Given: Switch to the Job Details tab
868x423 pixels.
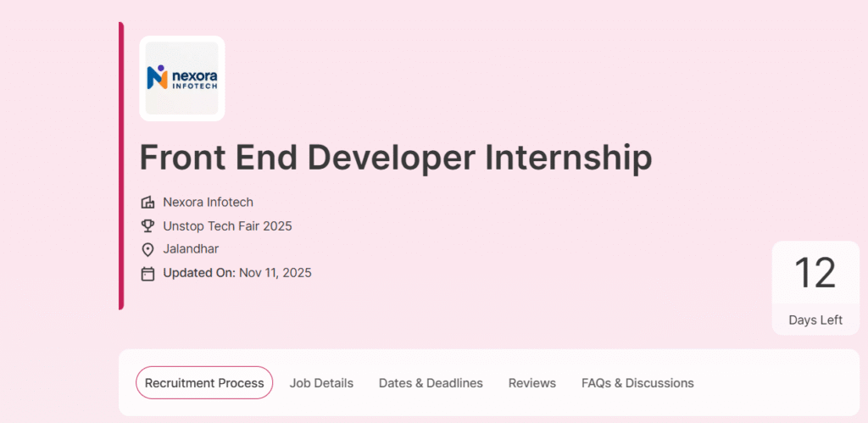Looking at the screenshot, I should [x=321, y=383].
